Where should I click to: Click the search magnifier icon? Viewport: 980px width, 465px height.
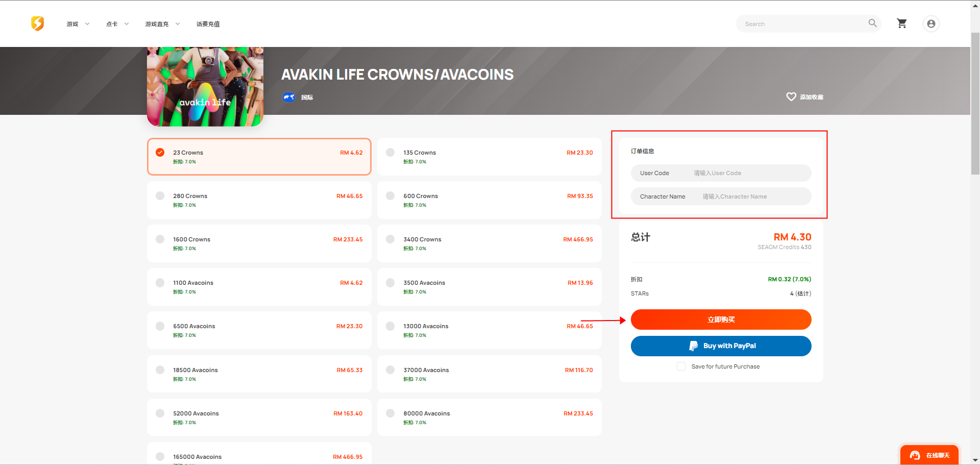pyautogui.click(x=873, y=23)
